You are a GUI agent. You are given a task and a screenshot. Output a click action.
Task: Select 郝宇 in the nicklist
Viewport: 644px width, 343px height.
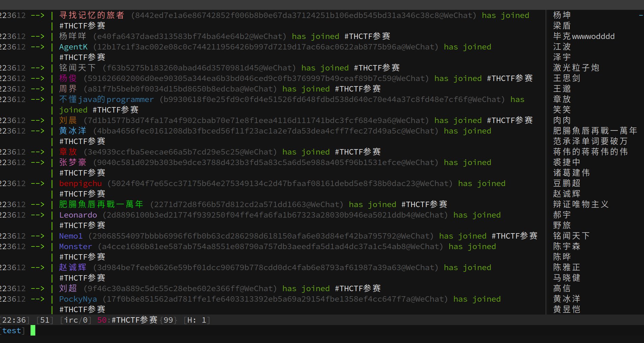pyautogui.click(x=562, y=215)
